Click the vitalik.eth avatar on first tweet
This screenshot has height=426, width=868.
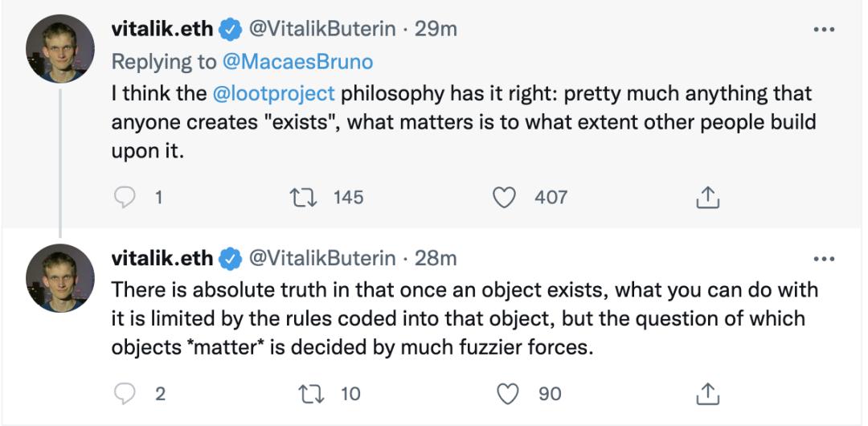[x=60, y=48]
